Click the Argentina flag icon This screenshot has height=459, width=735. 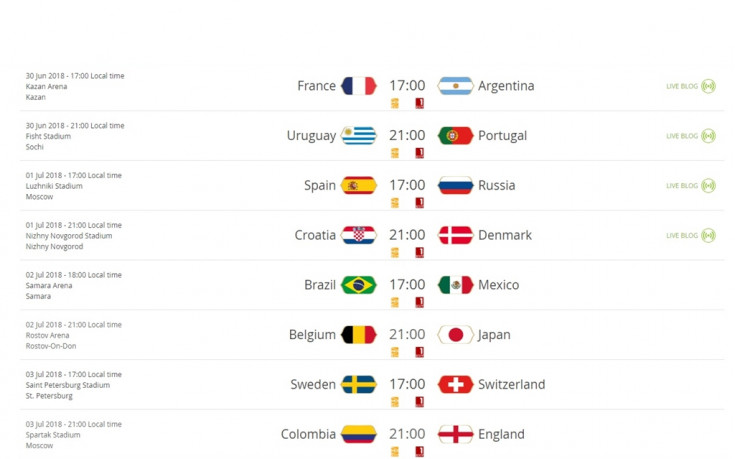tap(455, 86)
